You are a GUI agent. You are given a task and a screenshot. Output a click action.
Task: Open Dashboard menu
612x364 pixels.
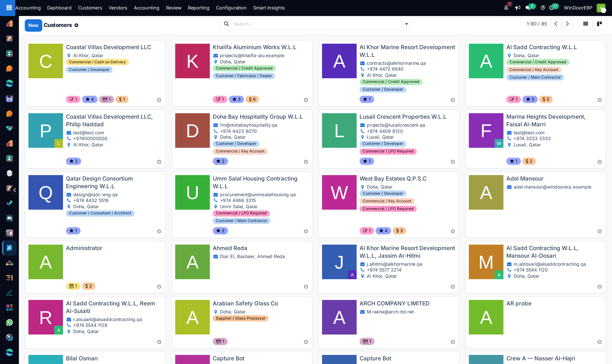[x=59, y=8]
